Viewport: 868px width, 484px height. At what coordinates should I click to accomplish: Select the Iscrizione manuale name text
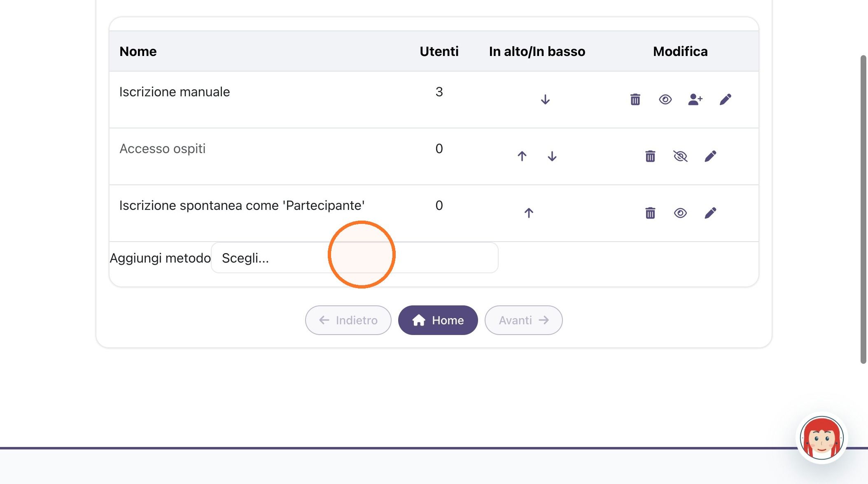coord(175,92)
